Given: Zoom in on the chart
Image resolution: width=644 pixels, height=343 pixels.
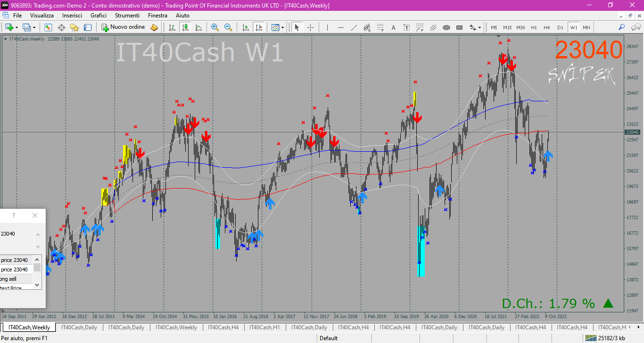Looking at the screenshot, I should (215, 27).
